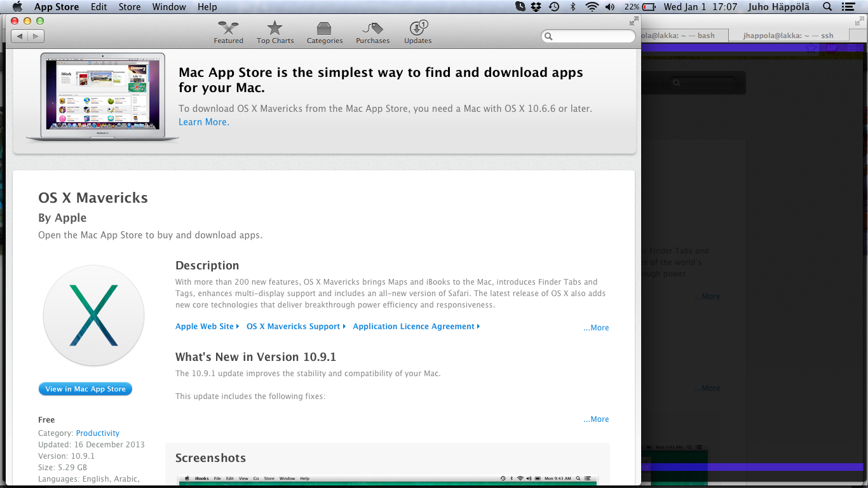Viewport: 868px width, 488px height.
Task: Select the Productivity category link
Action: pyautogui.click(x=98, y=433)
